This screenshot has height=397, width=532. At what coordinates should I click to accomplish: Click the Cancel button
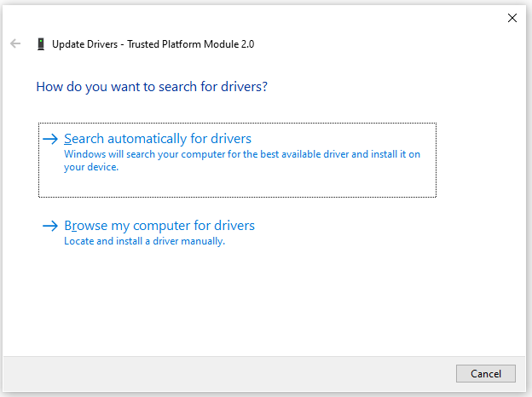pyautogui.click(x=485, y=374)
